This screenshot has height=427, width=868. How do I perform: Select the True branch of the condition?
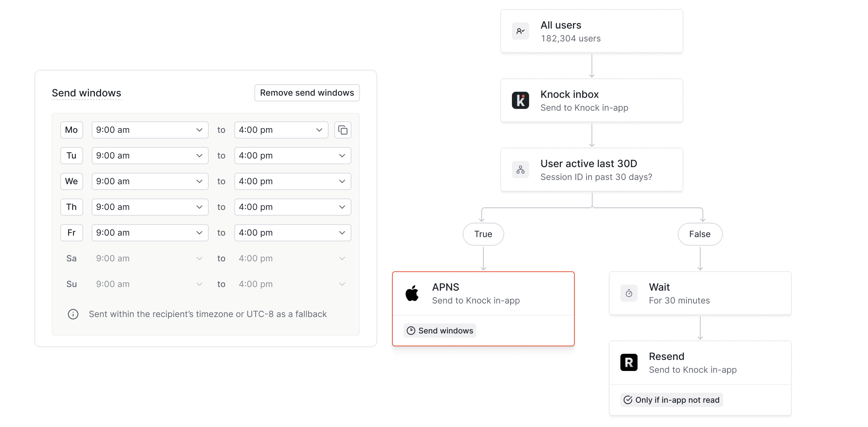point(483,234)
